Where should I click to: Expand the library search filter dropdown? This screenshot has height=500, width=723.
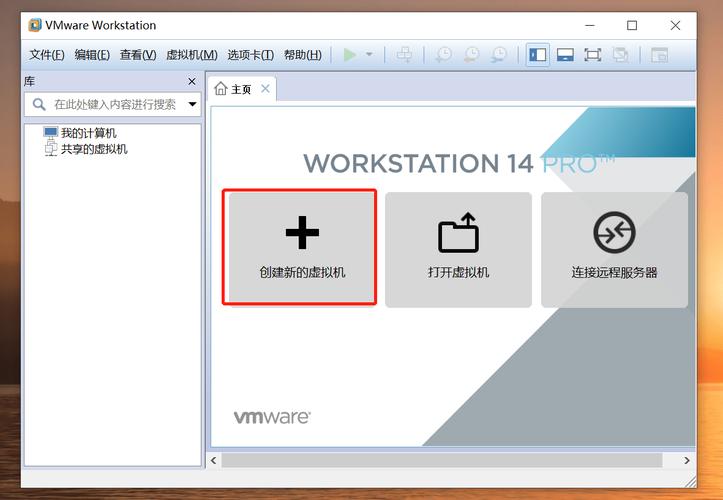192,104
